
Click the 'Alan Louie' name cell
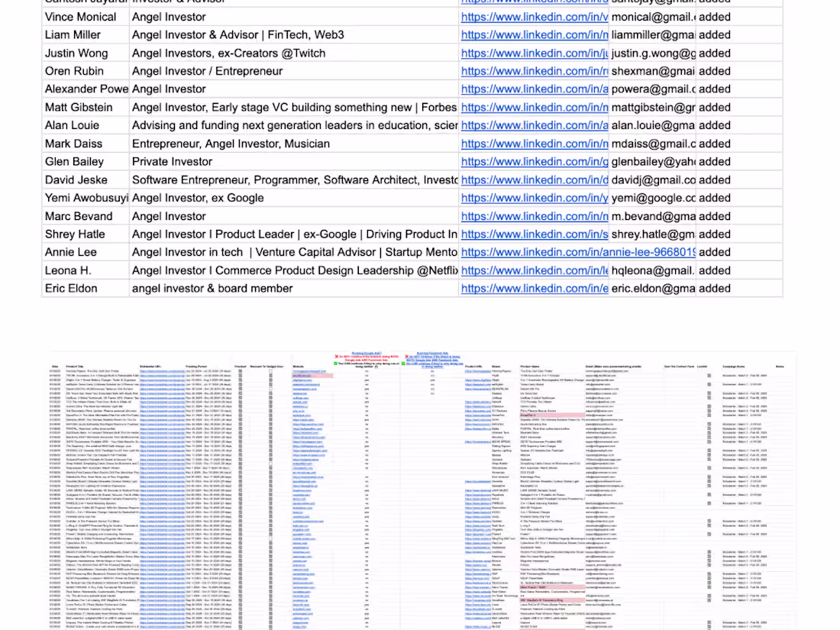[x=86, y=125]
